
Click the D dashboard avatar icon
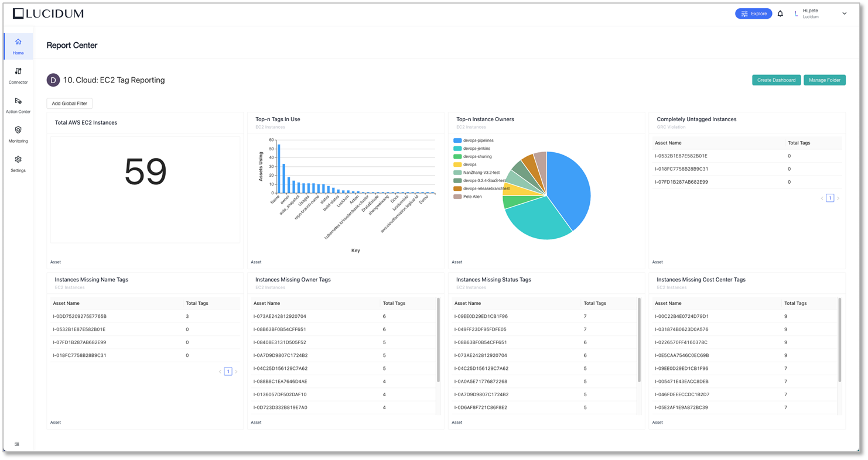click(x=53, y=80)
